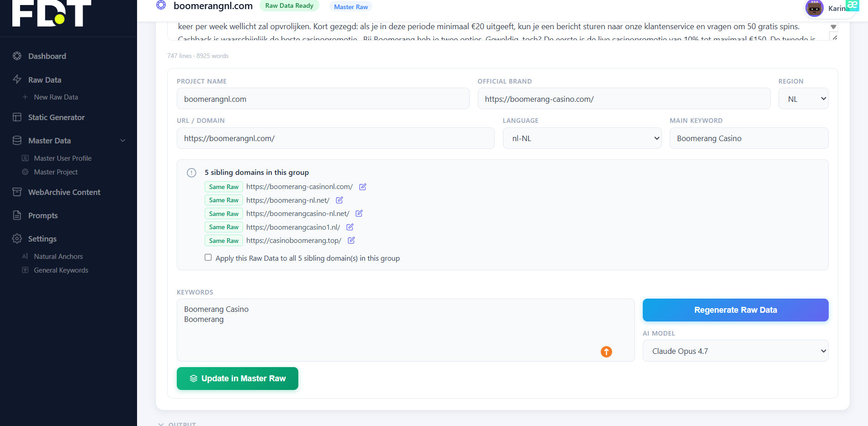Click the orange up-arrow icon in keywords
The image size is (868, 426).
click(606, 352)
